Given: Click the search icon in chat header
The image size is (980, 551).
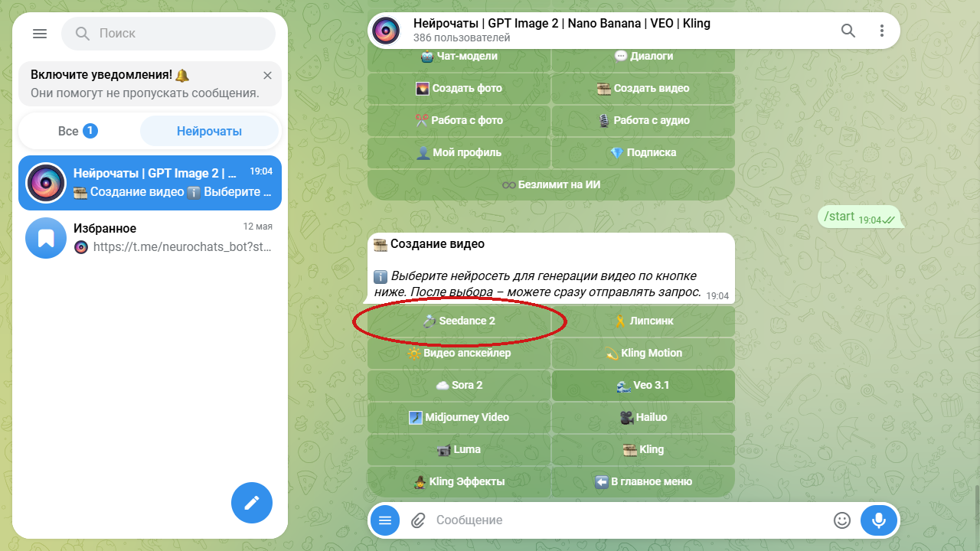Looking at the screenshot, I should pyautogui.click(x=848, y=31).
